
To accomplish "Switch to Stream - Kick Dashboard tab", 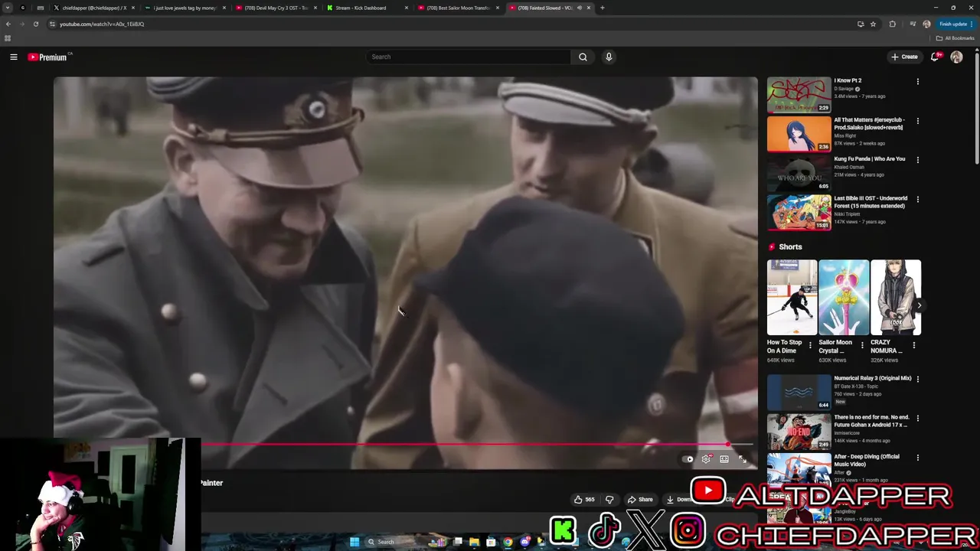I will coord(366,8).
